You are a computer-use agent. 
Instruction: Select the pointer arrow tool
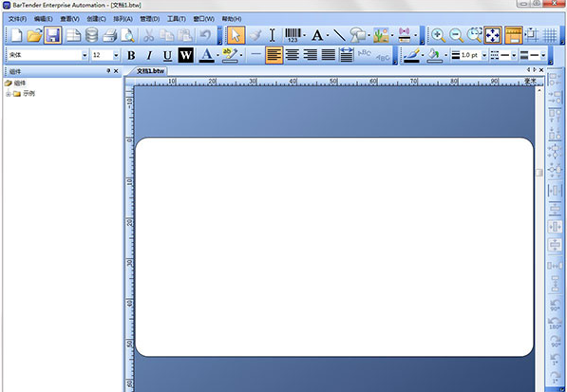pyautogui.click(x=236, y=35)
